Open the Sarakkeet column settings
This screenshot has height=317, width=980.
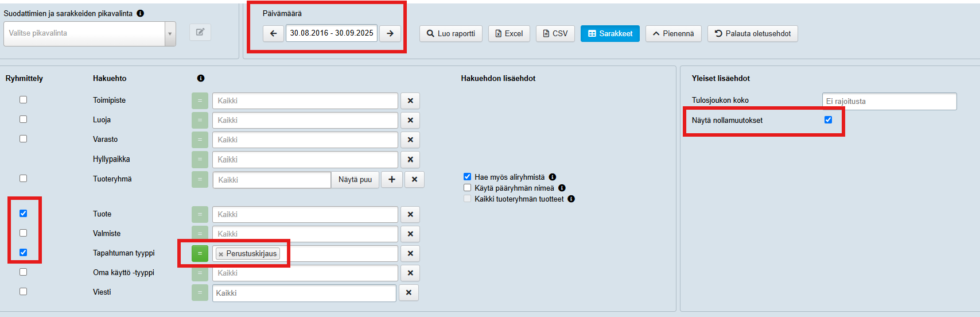[610, 33]
